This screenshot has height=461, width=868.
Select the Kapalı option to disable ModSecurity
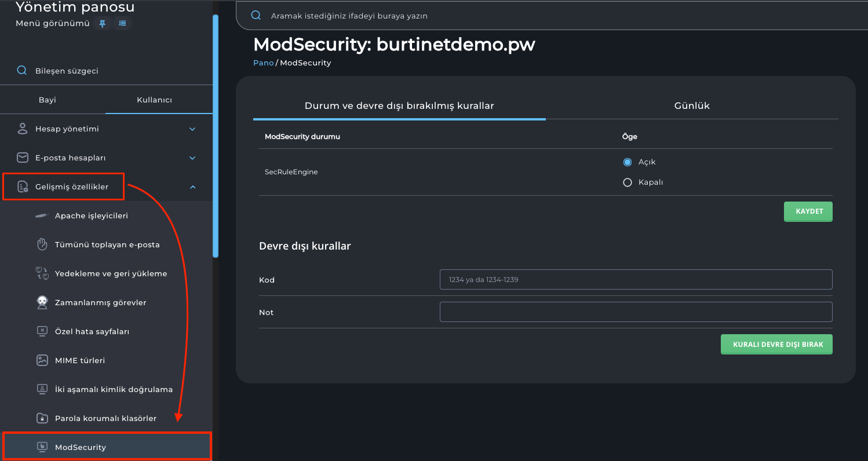(x=627, y=182)
